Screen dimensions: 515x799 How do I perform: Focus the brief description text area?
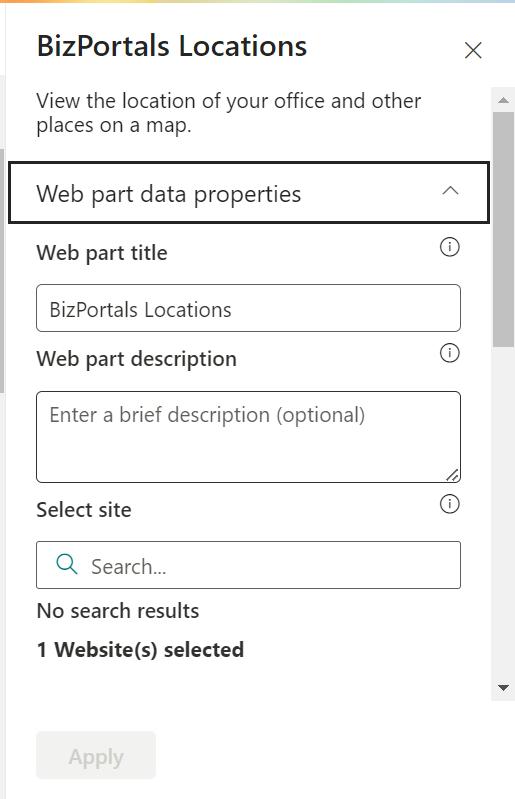249,437
